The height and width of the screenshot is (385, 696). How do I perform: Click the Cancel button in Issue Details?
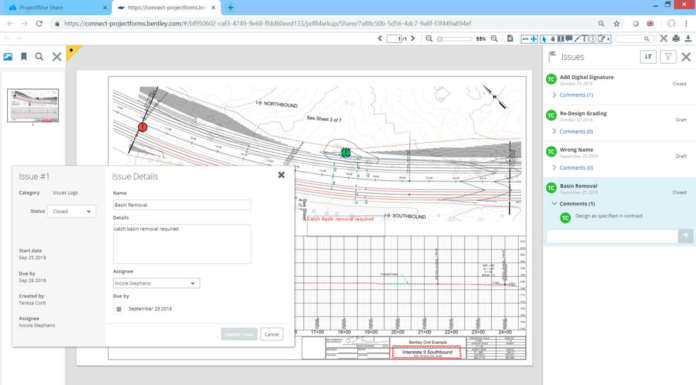pos(271,334)
